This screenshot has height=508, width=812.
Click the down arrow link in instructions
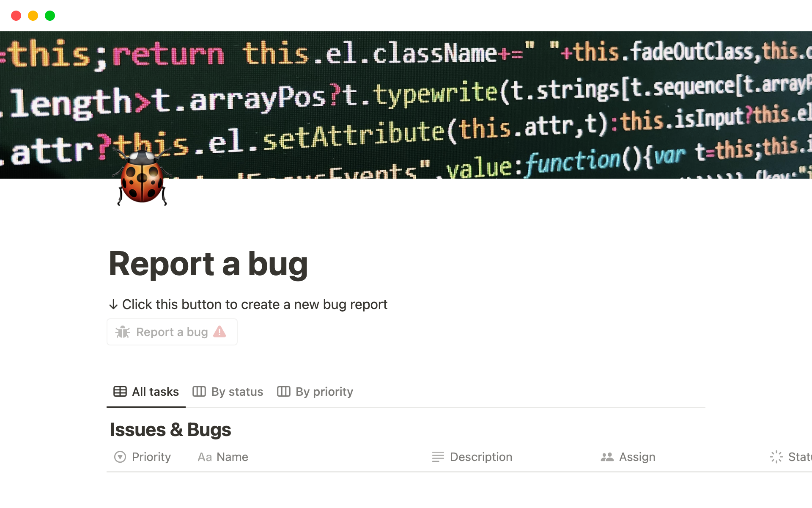tap(113, 304)
